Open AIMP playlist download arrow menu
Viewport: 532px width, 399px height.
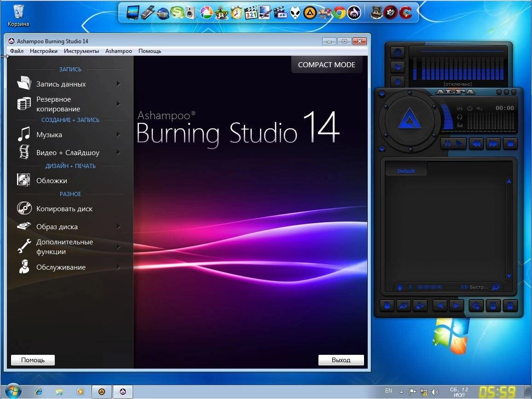coord(399,287)
